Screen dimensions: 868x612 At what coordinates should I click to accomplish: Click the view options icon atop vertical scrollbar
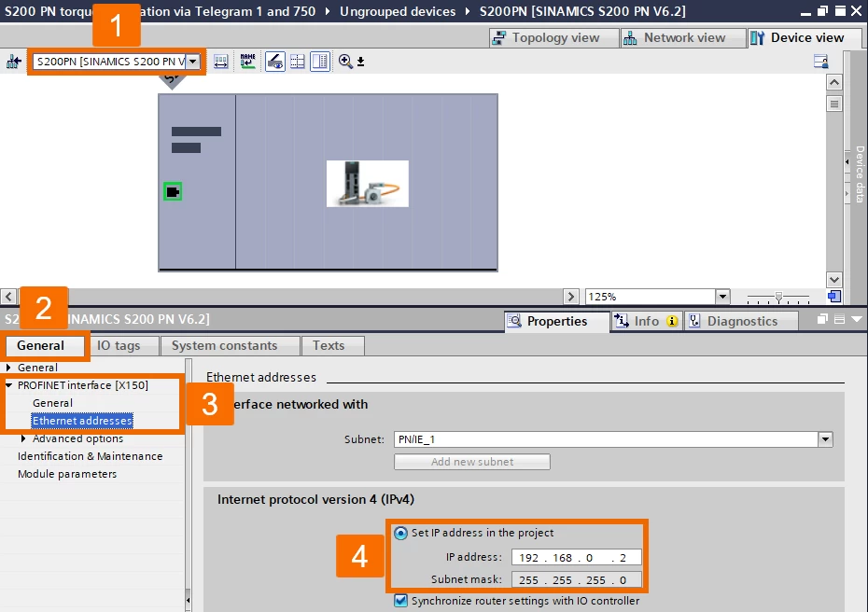[x=834, y=104]
